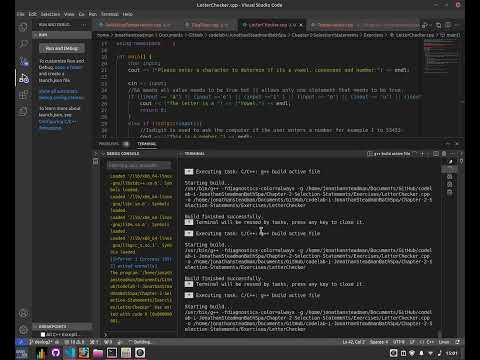Toggle All C++ Exceptions breakpoint checkbox
This screenshot has height=360, width=480.
[x=43, y=334]
